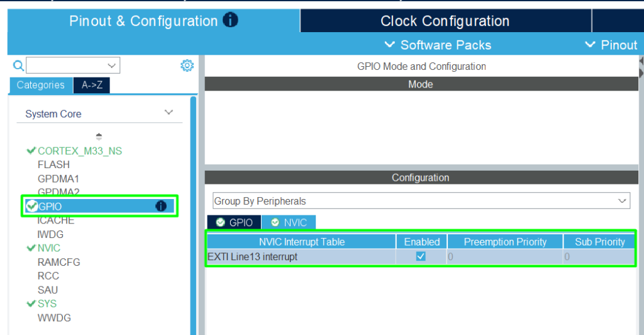Switch to Clock Configuration tab
644x335 pixels.
pyautogui.click(x=445, y=21)
